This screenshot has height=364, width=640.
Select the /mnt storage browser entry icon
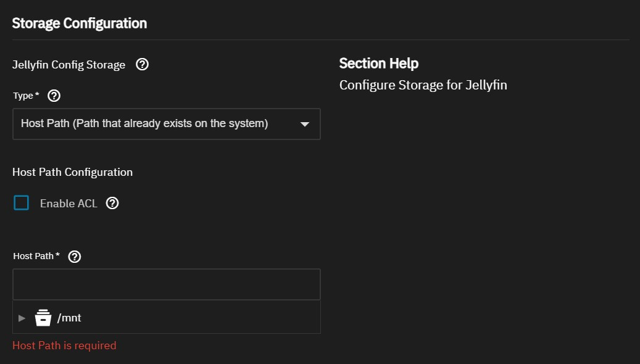click(43, 317)
